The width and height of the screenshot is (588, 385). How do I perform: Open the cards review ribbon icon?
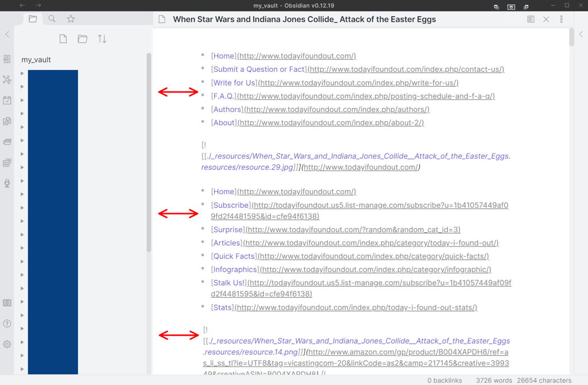(7, 141)
